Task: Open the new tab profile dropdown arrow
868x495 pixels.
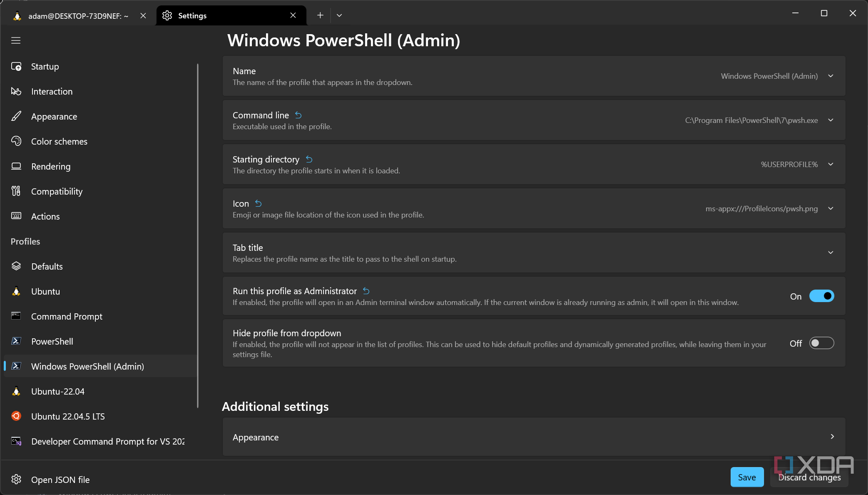Action: point(339,15)
